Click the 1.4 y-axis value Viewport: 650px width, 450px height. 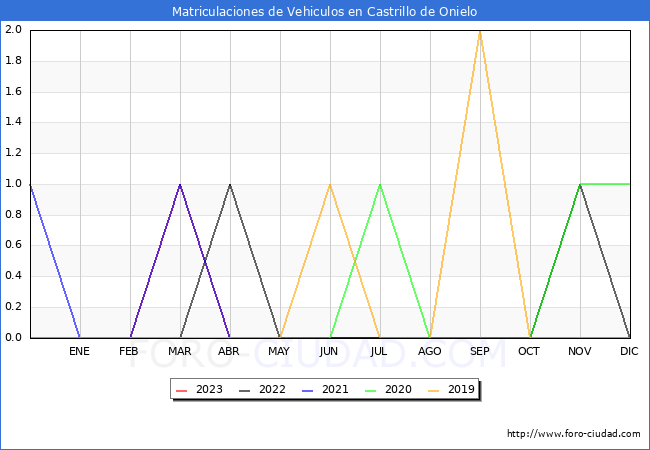tap(13, 122)
